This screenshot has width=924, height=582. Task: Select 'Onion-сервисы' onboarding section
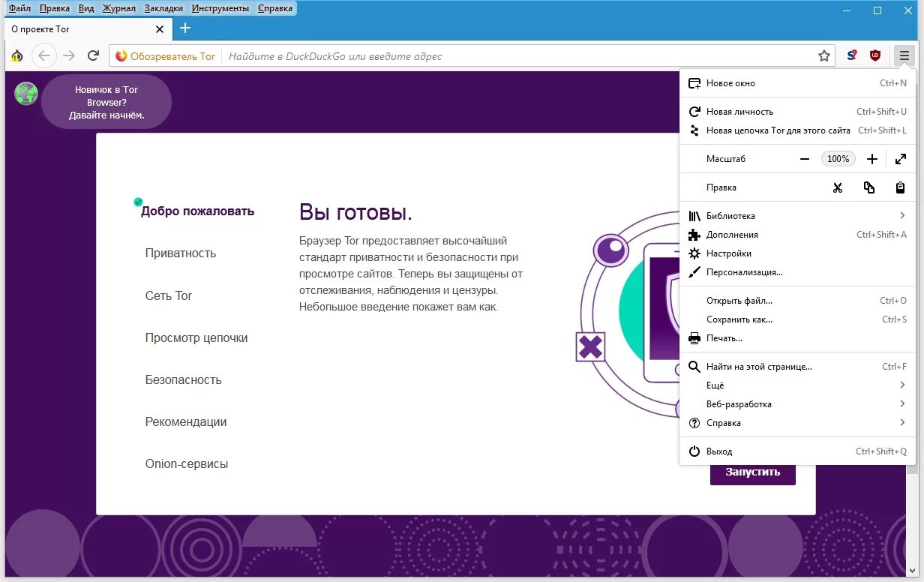point(187,464)
